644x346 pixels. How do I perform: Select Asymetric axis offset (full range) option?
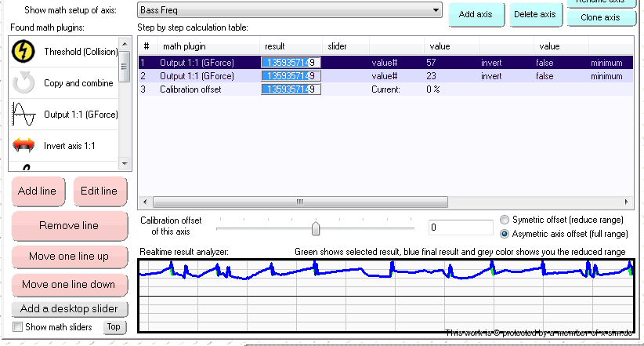coord(505,234)
